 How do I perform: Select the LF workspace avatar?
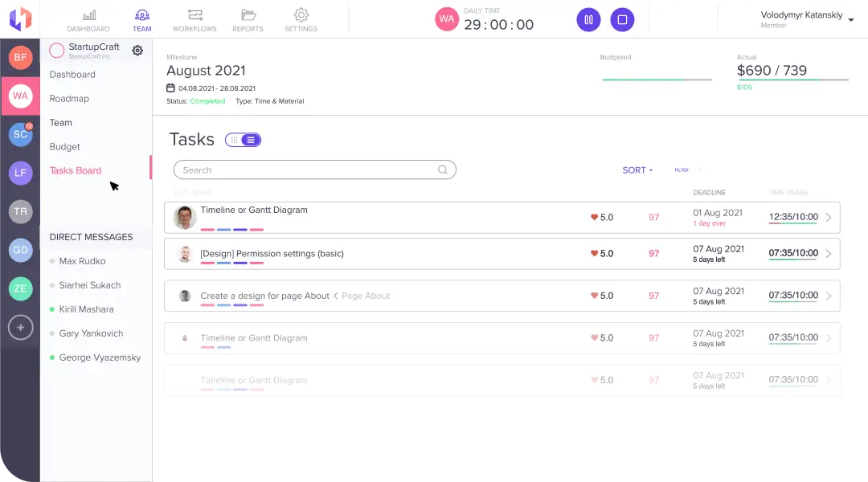20,173
